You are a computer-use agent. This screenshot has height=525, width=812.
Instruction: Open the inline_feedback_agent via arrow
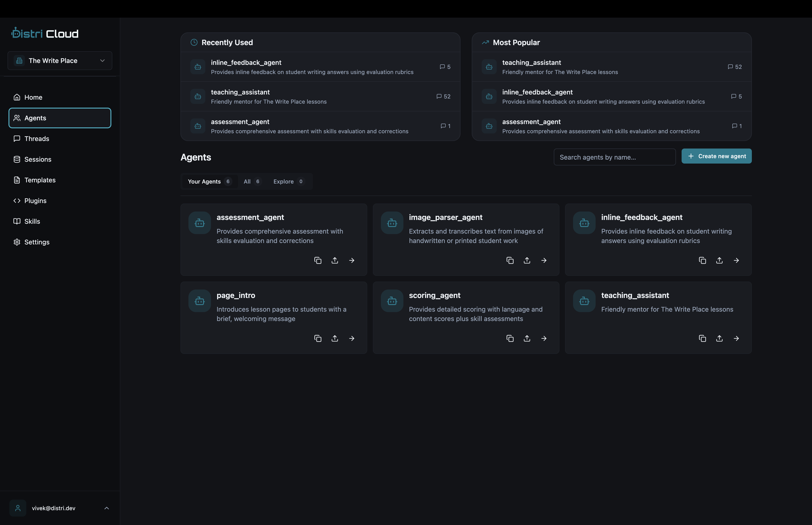736,260
